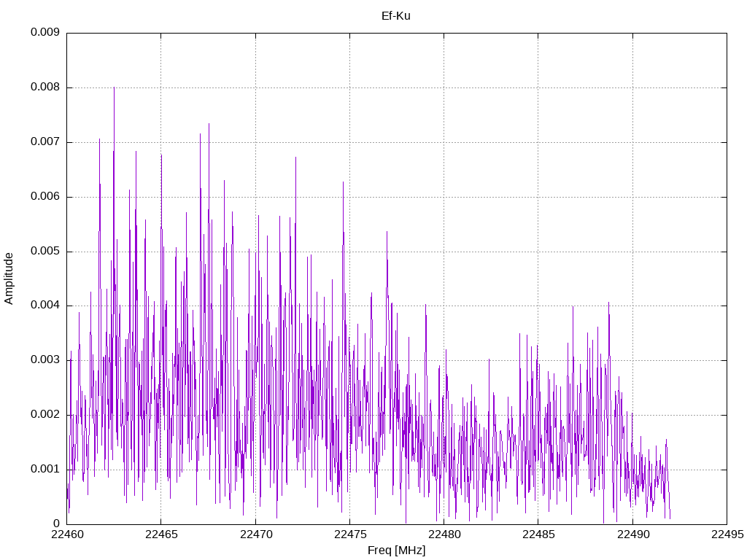Click y-axis tick label 0.003

coord(45,360)
